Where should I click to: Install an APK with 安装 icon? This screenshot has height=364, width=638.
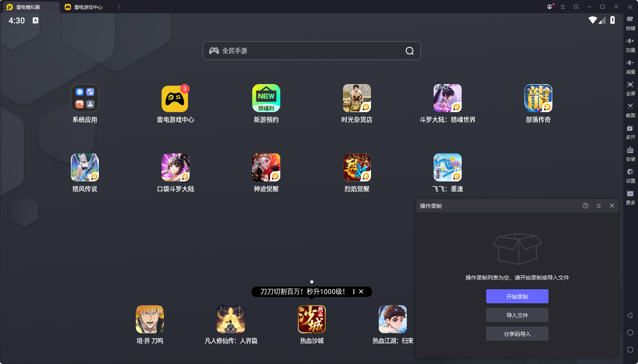click(x=630, y=154)
